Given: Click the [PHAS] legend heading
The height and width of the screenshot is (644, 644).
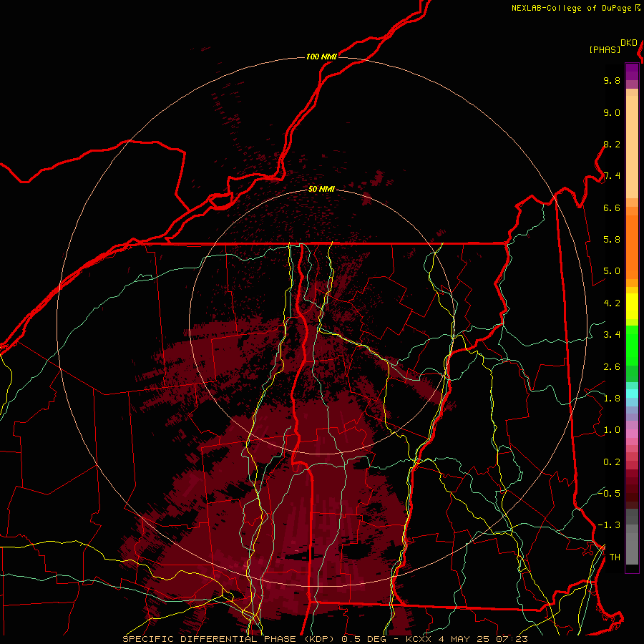Looking at the screenshot, I should 605,49.
